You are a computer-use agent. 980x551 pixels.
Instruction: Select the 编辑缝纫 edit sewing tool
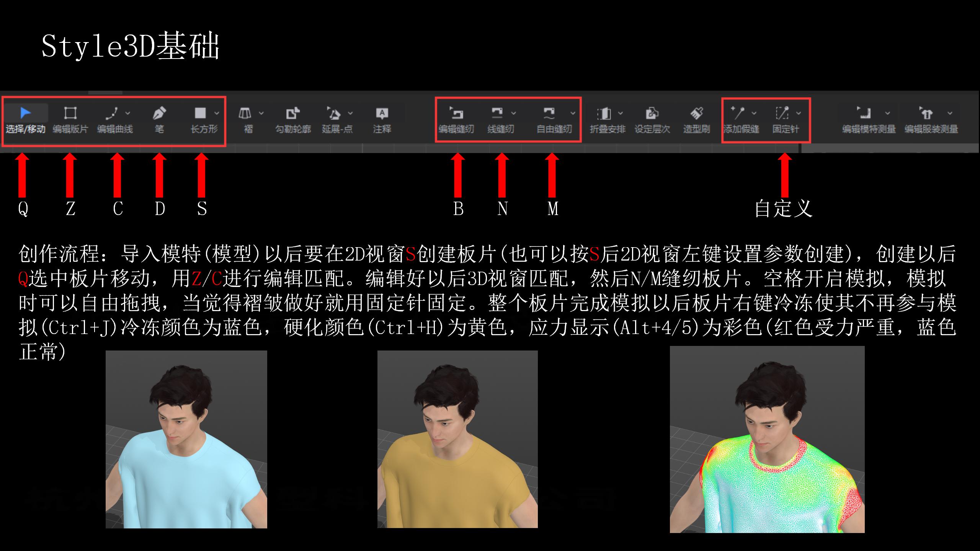click(x=456, y=119)
